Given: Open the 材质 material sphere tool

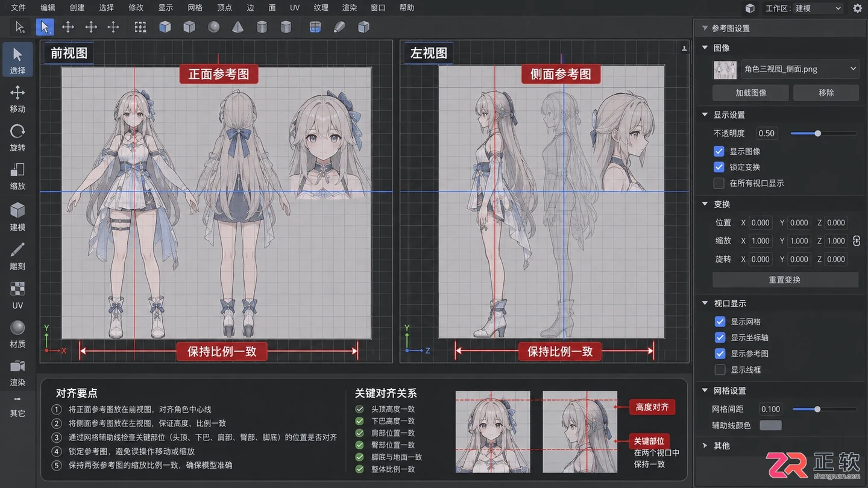Looking at the screenshot, I should (x=17, y=333).
